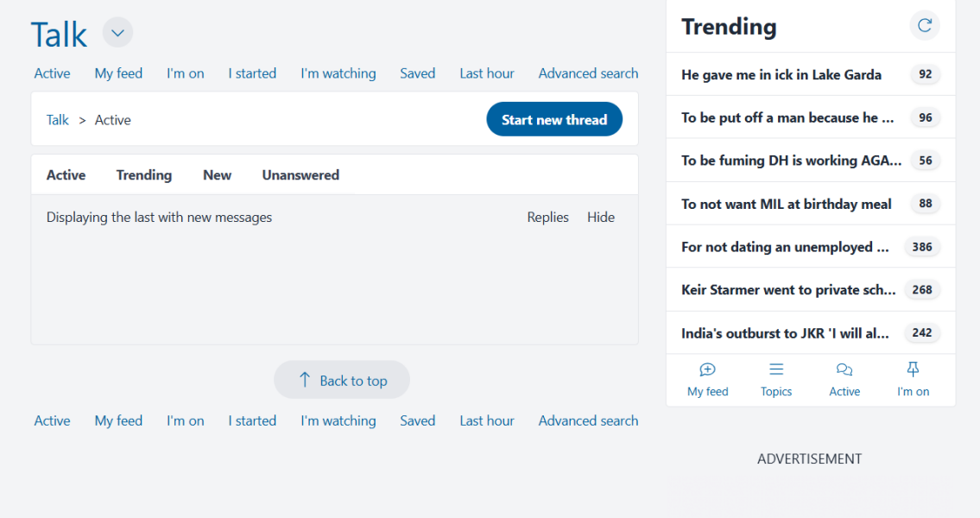Image resolution: width=980 pixels, height=518 pixels.
Task: Click the I'm on pin icon
Action: click(x=913, y=370)
